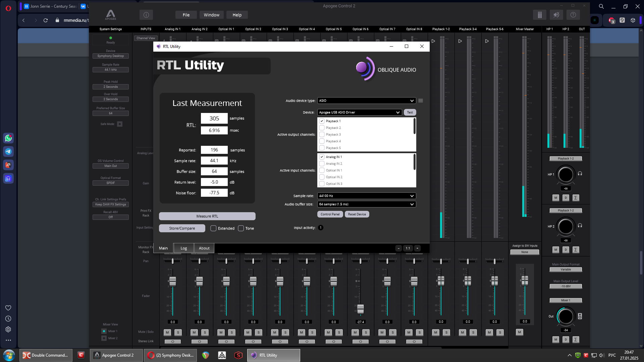Click the speaker mute icon in Apogee toolbar
Image resolution: width=644 pixels, height=362 pixels.
(556, 15)
